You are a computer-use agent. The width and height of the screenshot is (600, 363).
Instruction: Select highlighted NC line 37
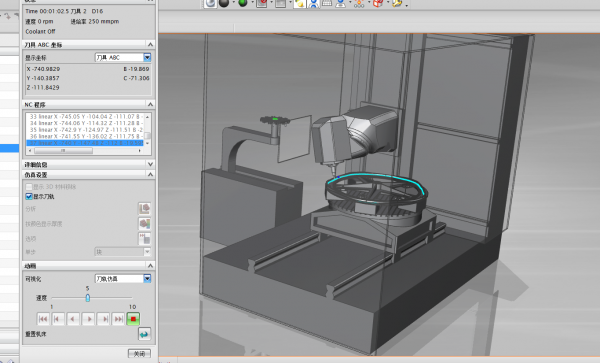point(85,143)
